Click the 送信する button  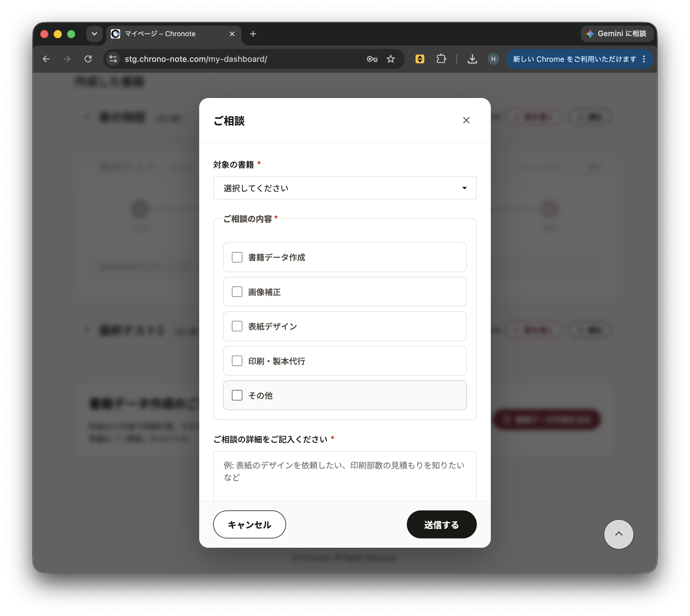pos(441,524)
